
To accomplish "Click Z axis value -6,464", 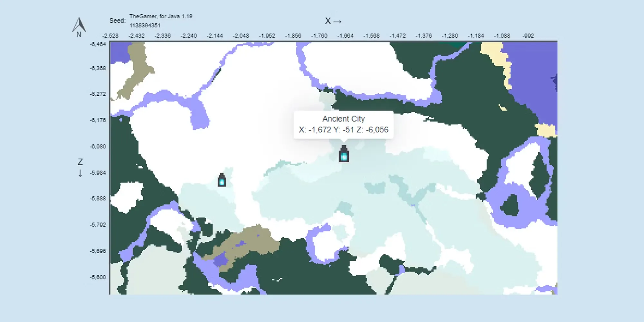I will pyautogui.click(x=98, y=44).
